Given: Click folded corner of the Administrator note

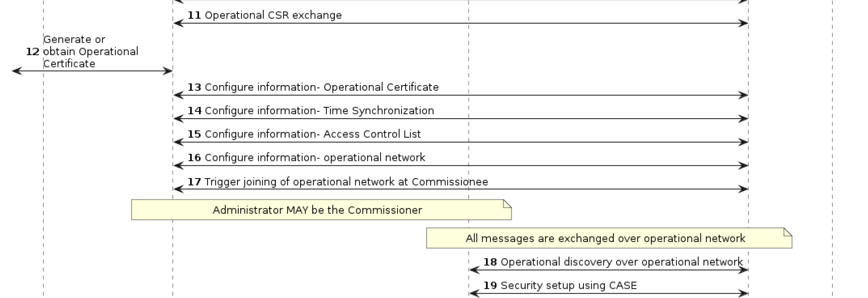Looking at the screenshot, I should (508, 203).
